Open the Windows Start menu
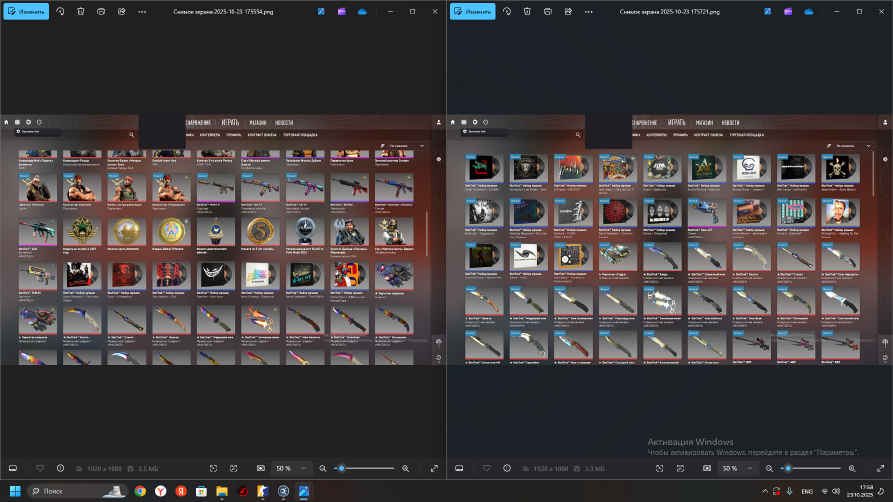 pyautogui.click(x=15, y=491)
